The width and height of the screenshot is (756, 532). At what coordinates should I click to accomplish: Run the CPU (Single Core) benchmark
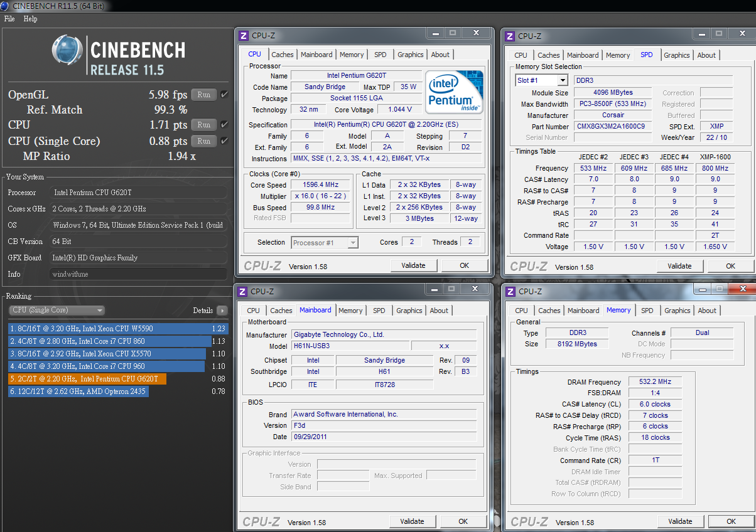pyautogui.click(x=204, y=141)
